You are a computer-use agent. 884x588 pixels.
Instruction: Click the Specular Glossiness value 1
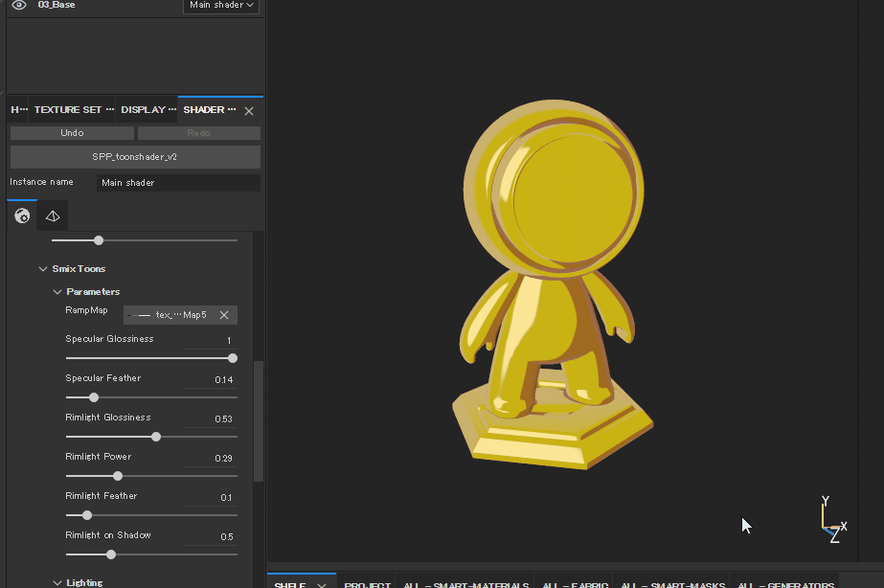[x=229, y=341]
